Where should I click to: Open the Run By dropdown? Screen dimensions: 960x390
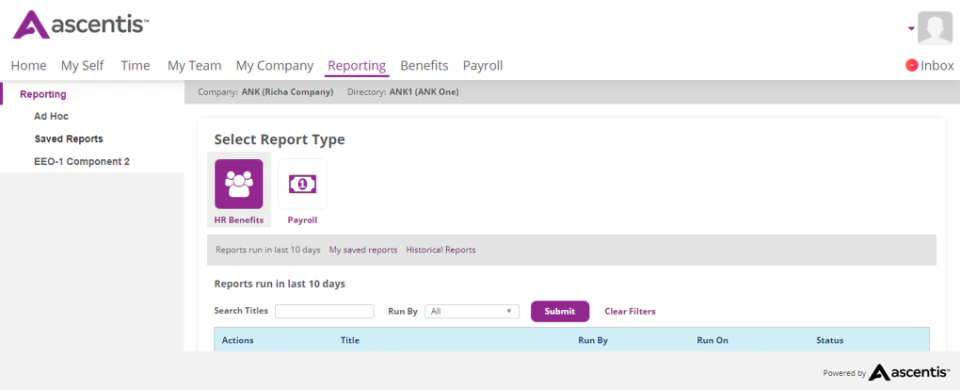point(472,311)
